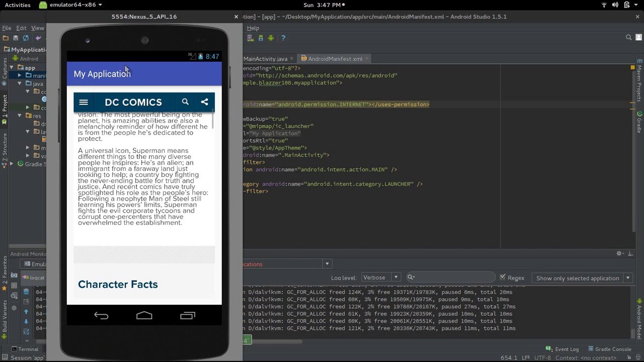Collapse the java folder node

(20, 83)
